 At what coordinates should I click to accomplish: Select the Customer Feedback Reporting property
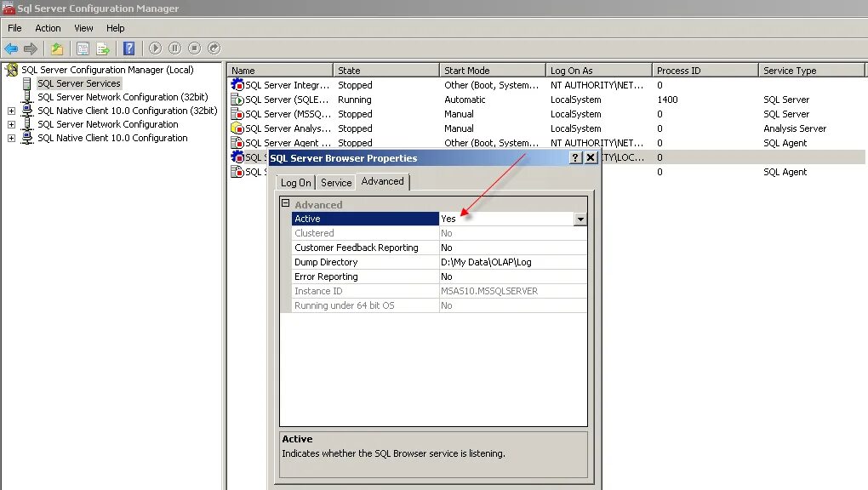439,248
